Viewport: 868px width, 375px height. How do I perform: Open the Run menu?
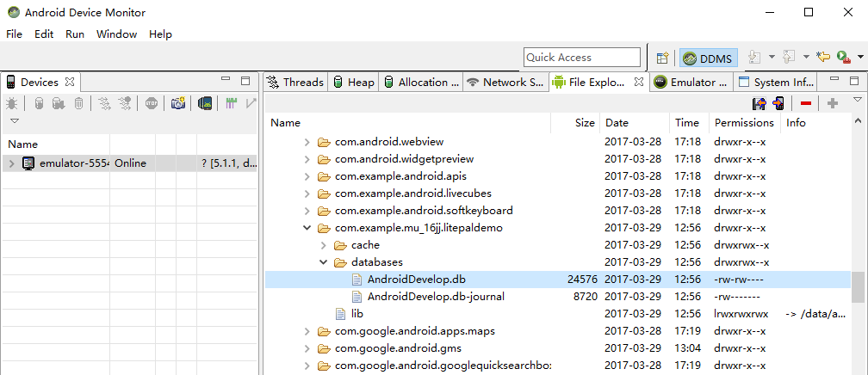click(75, 34)
